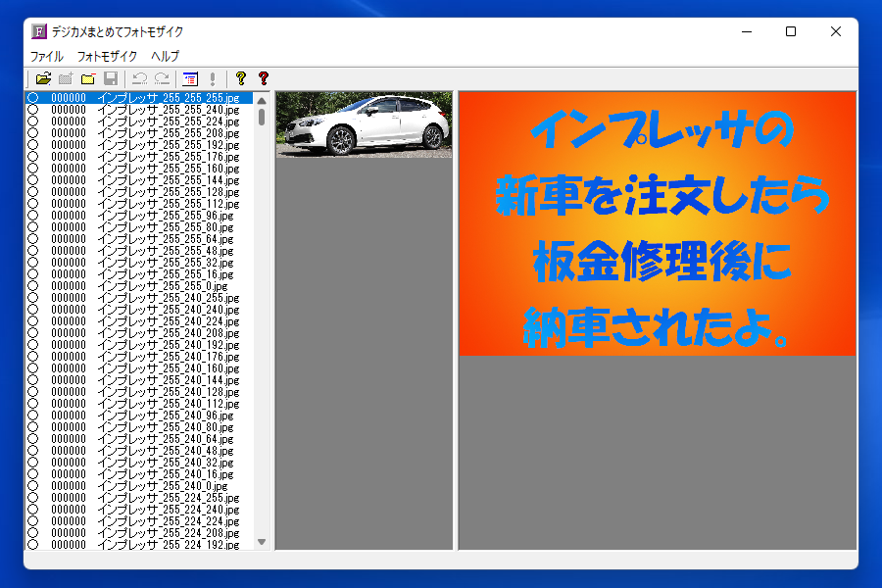Select インプレッサ_255_240_192.jpg in file list
The image size is (882, 588).
click(139, 345)
